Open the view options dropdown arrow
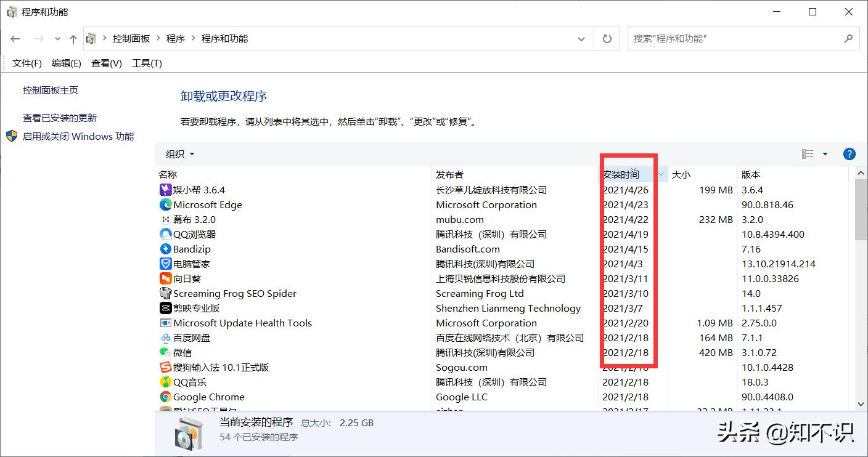The height and width of the screenshot is (457, 868). [x=824, y=154]
